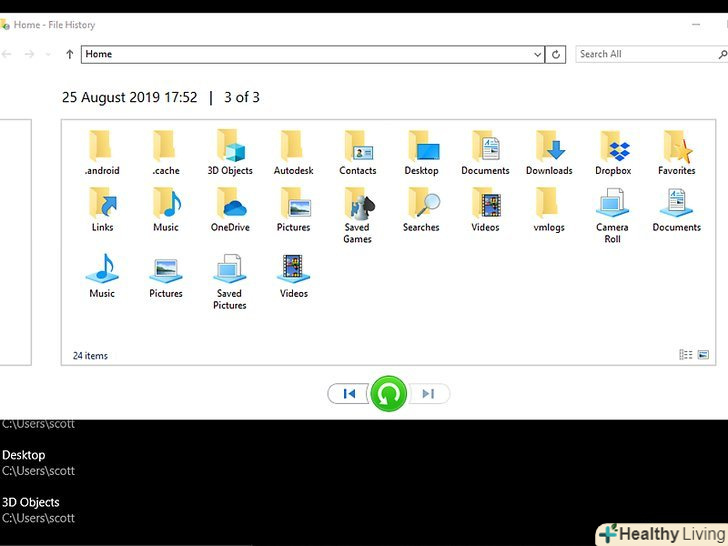Screen dimensions: 728x546
Task: Select the Searches folder
Action: pos(421,210)
